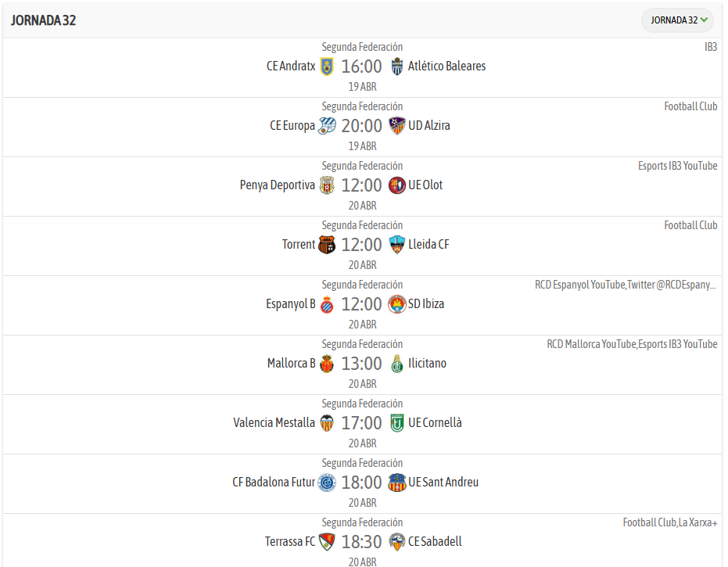Click the 16:00 Andratx match time
Image resolution: width=728 pixels, height=567 pixels.
[x=361, y=66]
